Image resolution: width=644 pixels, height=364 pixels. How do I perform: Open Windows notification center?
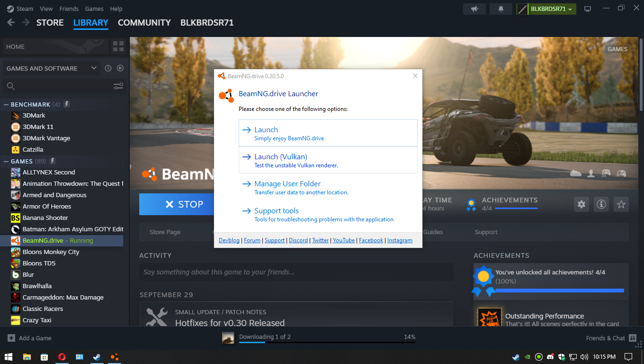(x=628, y=356)
